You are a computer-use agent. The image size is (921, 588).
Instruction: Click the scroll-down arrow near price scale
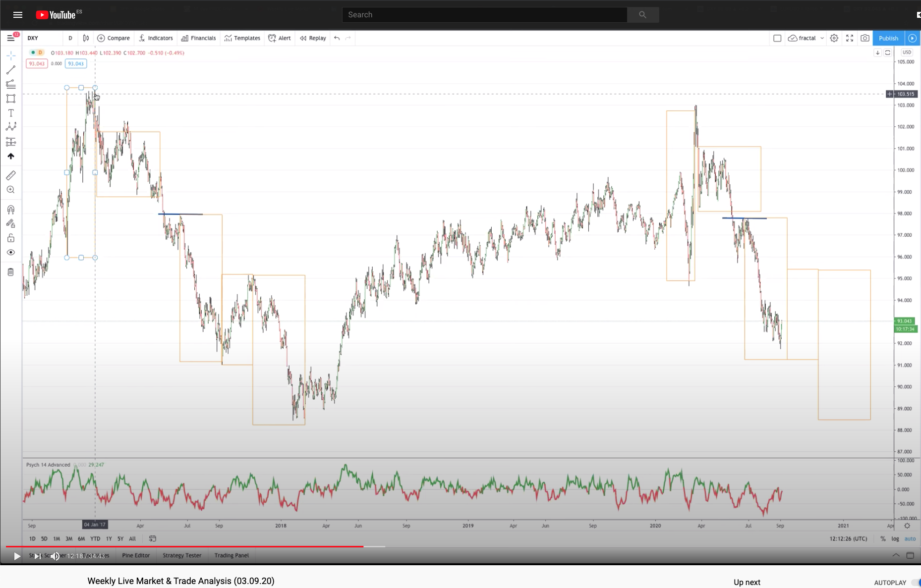[878, 53]
